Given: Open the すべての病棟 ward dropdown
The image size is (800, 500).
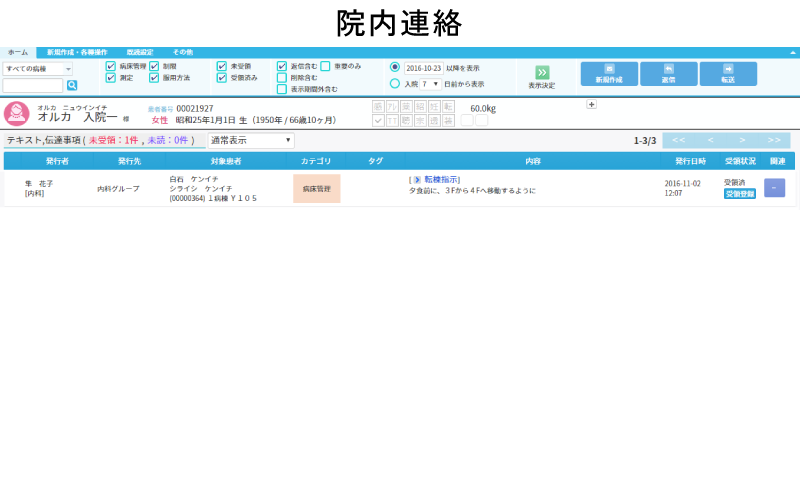Looking at the screenshot, I should 37,69.
